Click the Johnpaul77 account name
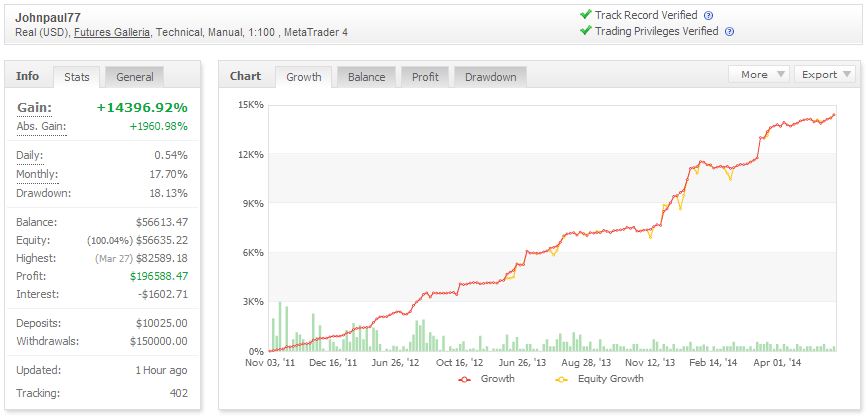This screenshot has height=418, width=868. (46, 17)
